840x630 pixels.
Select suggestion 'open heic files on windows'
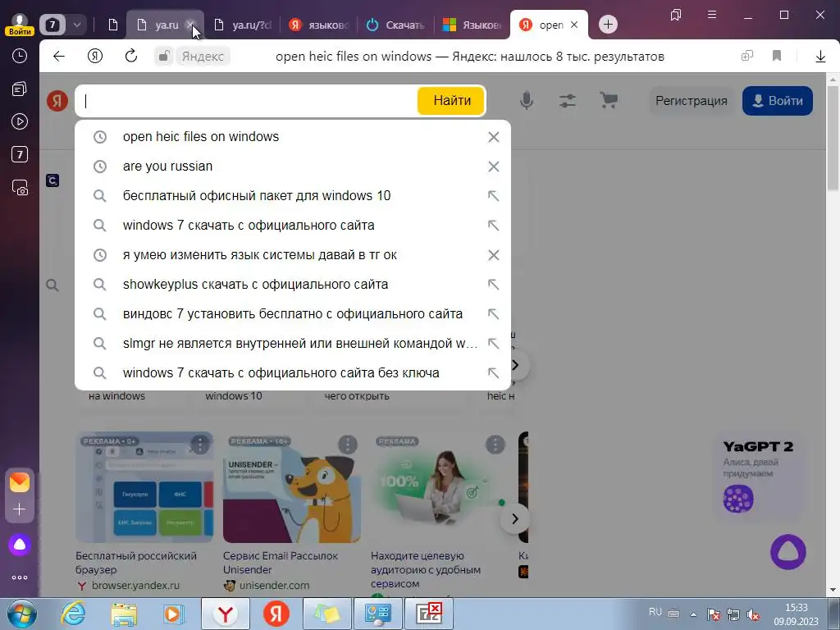coord(201,137)
